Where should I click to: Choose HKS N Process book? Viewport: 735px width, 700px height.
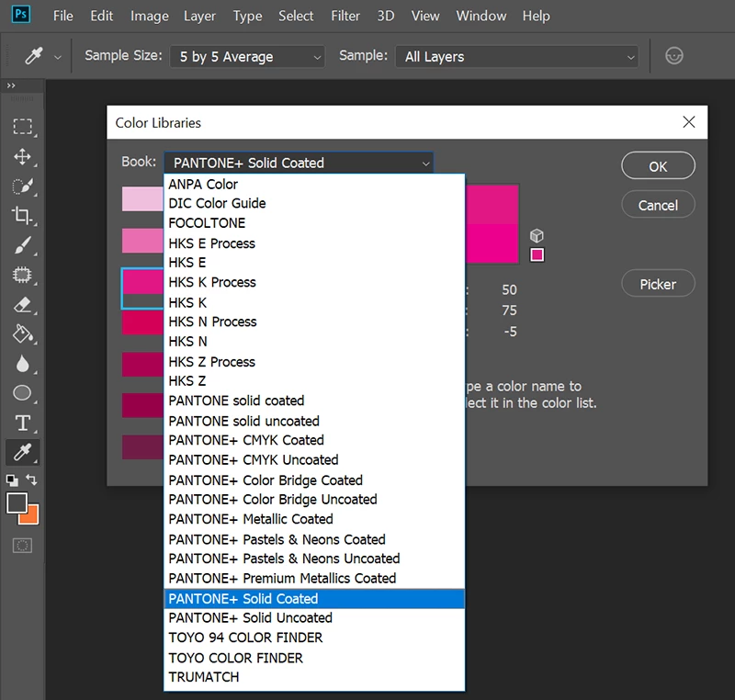point(314,322)
